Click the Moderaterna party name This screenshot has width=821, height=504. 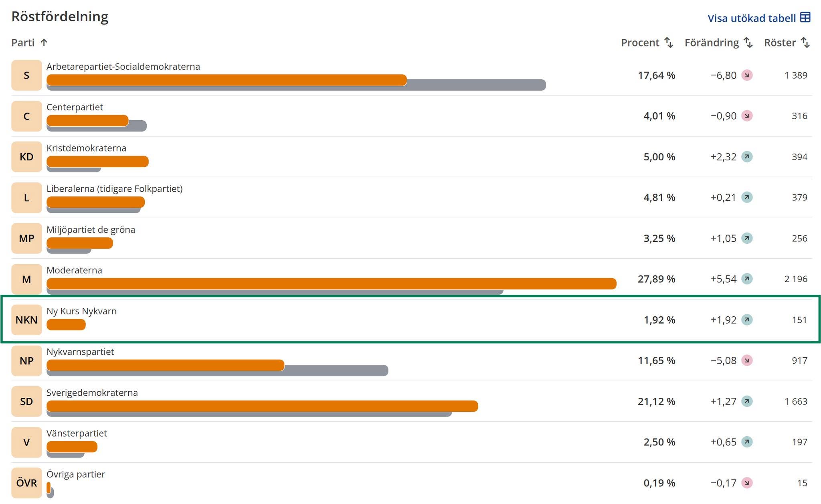point(74,270)
